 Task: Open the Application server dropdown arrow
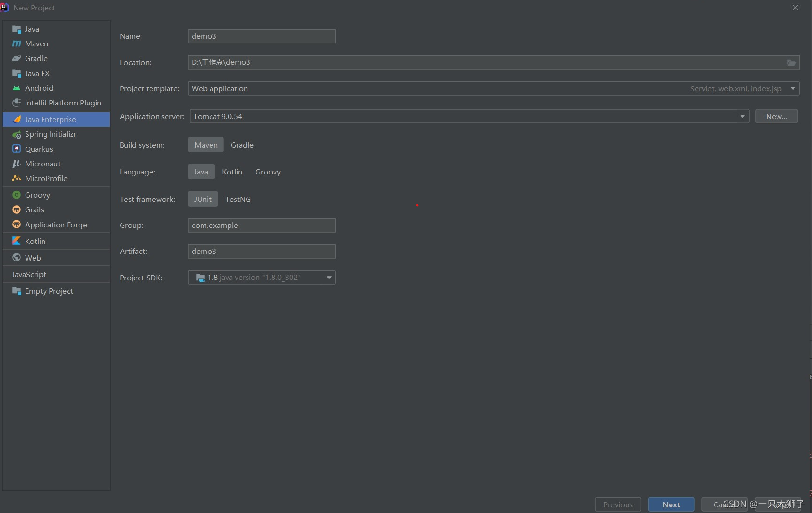742,116
